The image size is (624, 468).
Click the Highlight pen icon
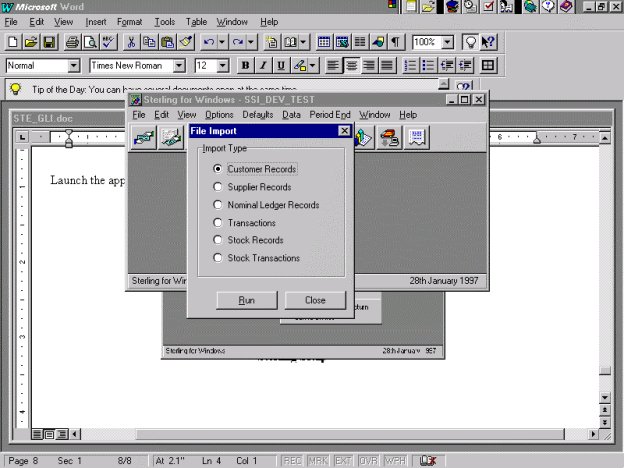299,66
